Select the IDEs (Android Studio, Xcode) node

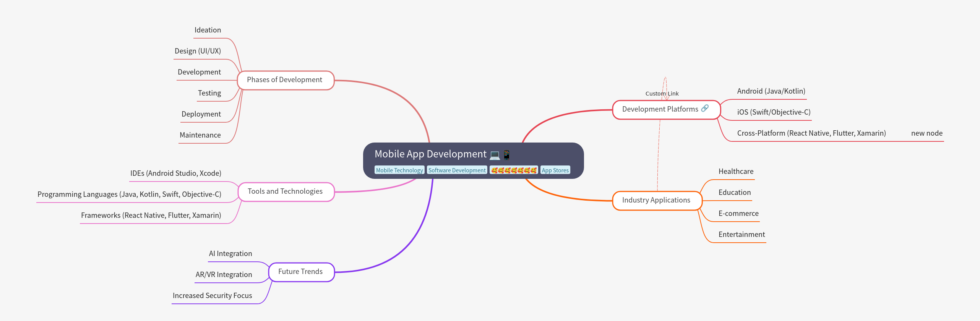[x=175, y=173]
